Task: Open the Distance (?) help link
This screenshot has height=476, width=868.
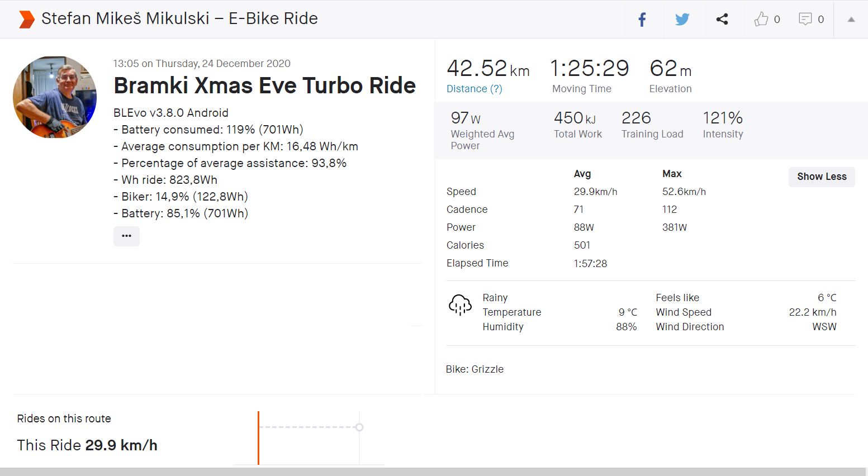Action: tap(474, 89)
